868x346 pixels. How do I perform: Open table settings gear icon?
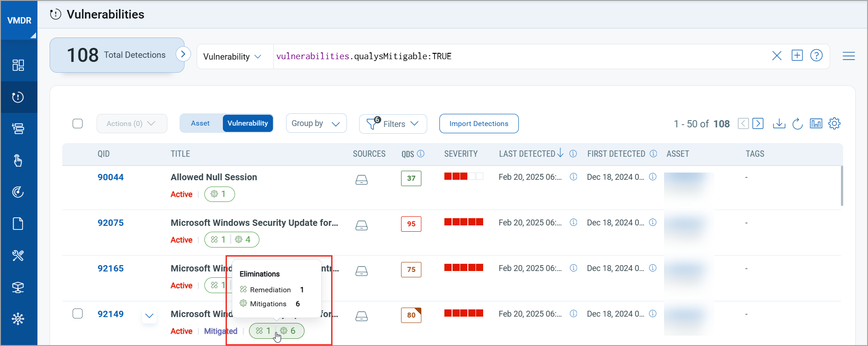[835, 123]
